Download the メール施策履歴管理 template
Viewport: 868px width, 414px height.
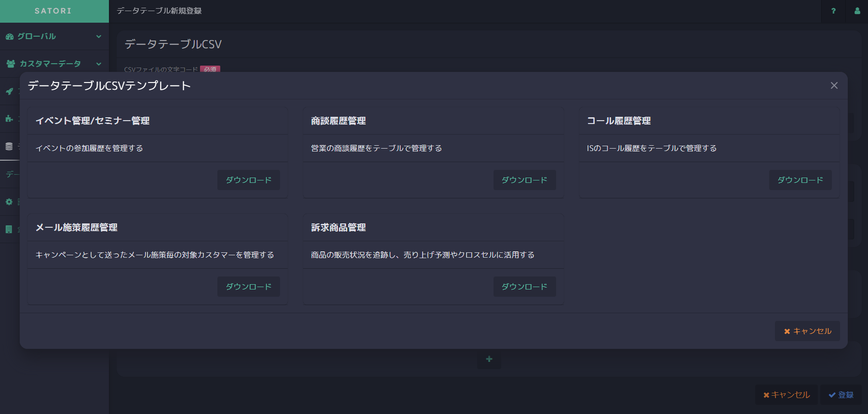click(248, 287)
